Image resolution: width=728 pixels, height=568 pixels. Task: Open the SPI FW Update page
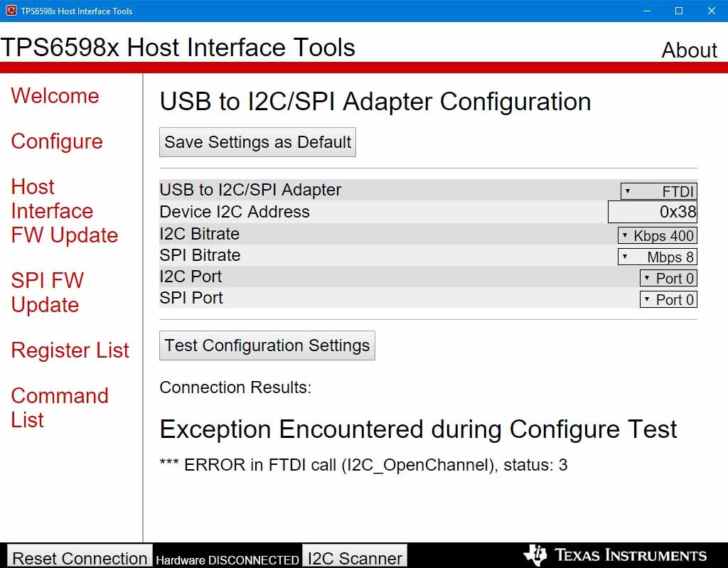pos(48,293)
